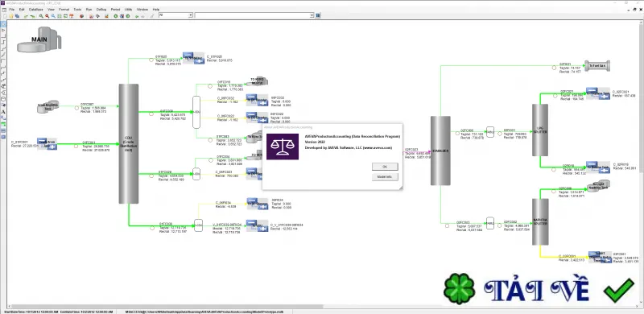Click the Crude from Tank source block
The height and width of the screenshot is (314, 644).
tap(47, 144)
